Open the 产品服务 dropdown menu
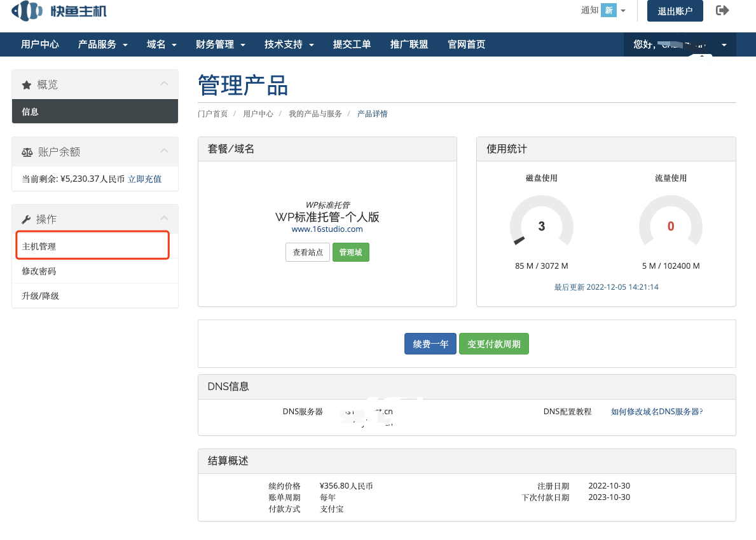Screen dimensions: 756x540 point(102,44)
